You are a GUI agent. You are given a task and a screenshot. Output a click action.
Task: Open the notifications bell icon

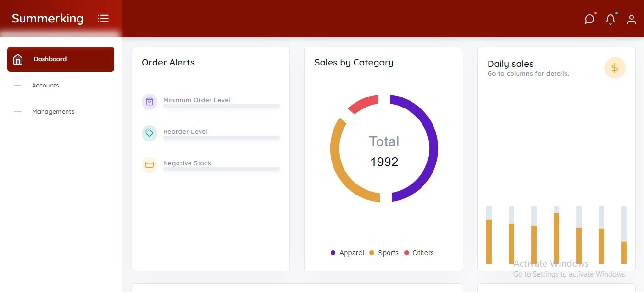click(x=611, y=20)
